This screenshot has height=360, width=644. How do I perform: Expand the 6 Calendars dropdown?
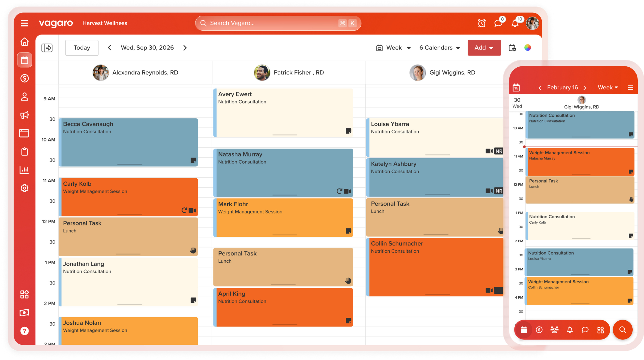[440, 48]
